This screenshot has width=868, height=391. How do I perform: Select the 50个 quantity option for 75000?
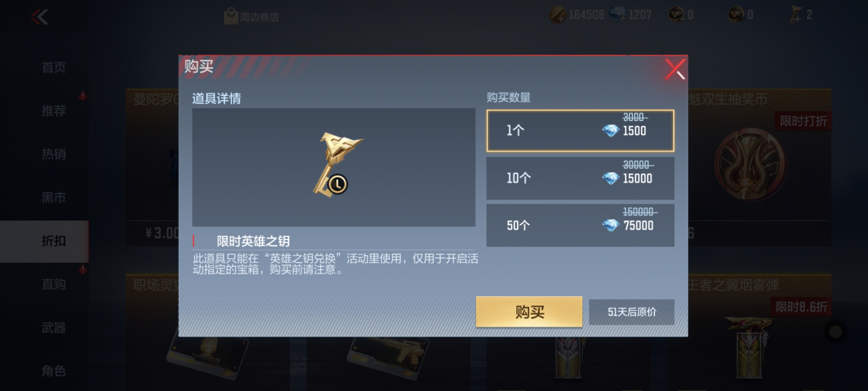(x=580, y=225)
